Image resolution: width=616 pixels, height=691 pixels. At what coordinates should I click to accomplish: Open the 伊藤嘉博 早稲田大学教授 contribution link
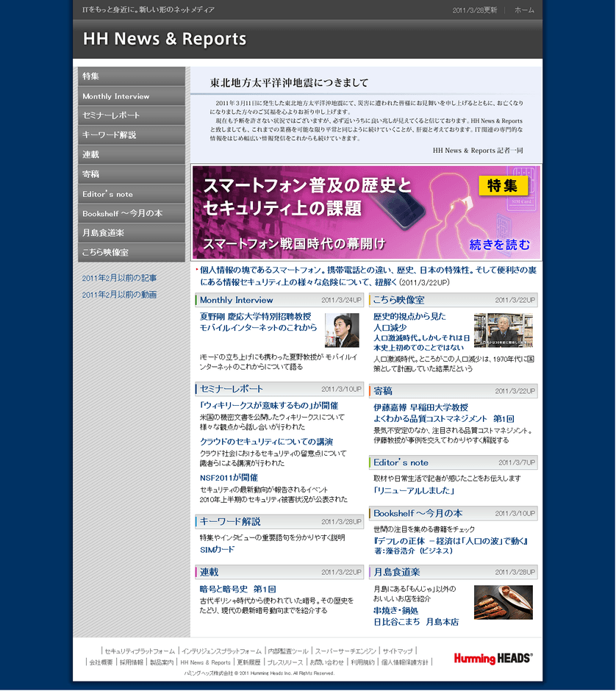444,413
